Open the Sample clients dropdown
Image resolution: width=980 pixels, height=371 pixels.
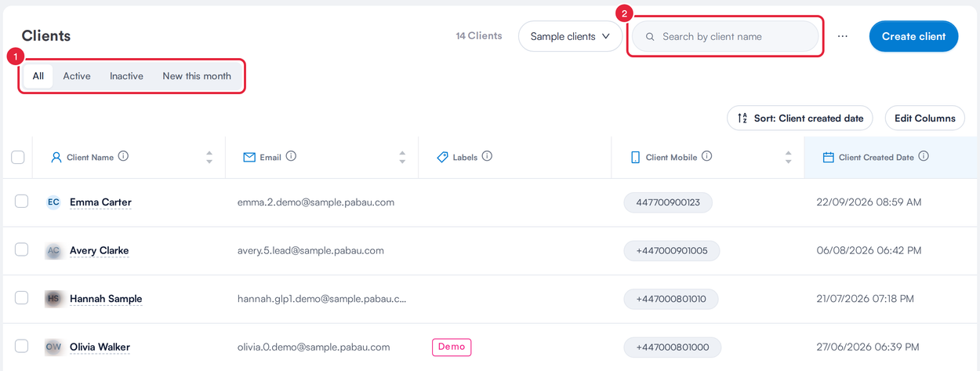[x=570, y=36]
